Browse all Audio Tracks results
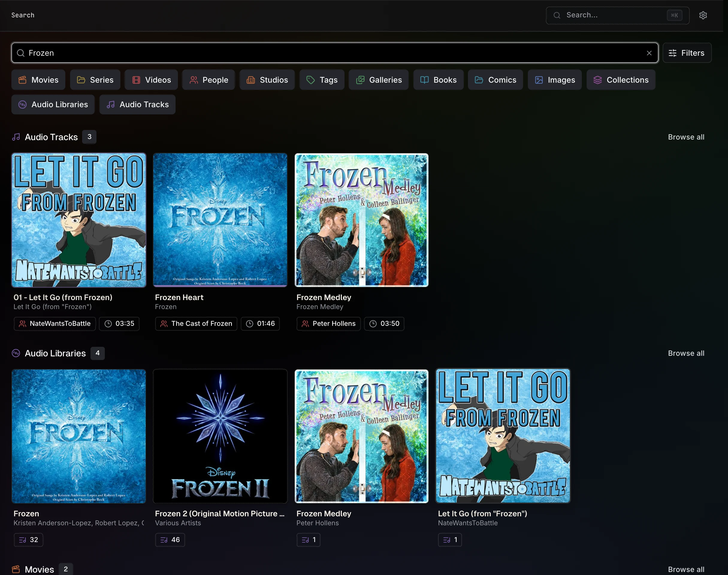Image resolution: width=728 pixels, height=575 pixels. tap(686, 137)
